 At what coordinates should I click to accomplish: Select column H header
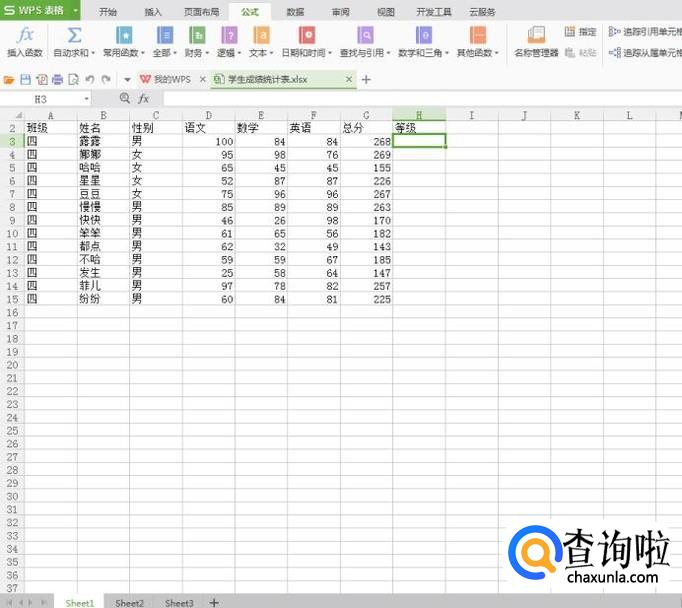(419, 115)
